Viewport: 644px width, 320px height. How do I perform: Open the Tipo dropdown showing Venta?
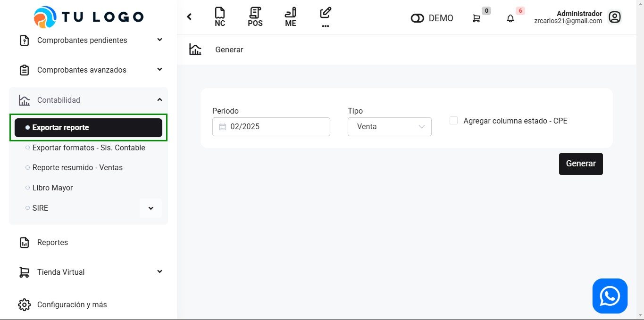(389, 127)
